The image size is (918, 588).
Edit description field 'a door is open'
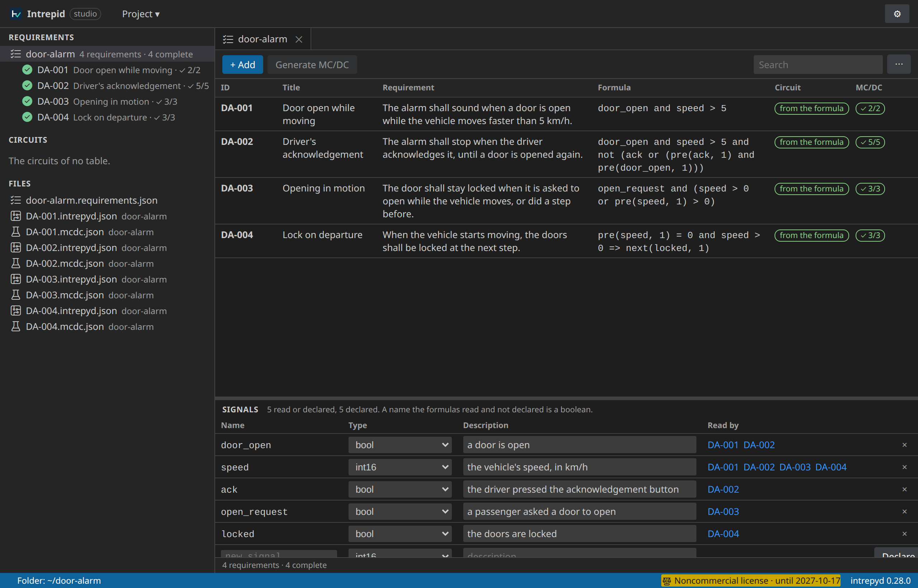tap(579, 445)
